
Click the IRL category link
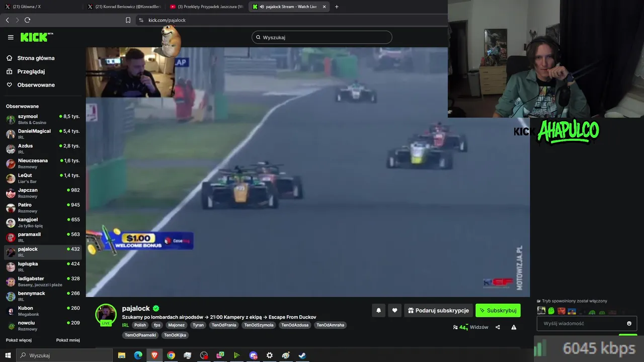(x=125, y=325)
